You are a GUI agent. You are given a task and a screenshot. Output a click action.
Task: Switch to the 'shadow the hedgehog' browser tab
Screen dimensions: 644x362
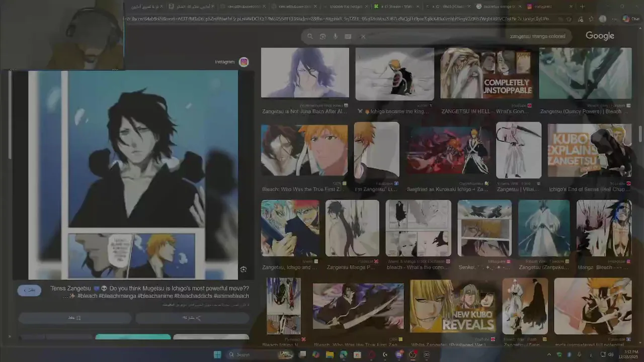pyautogui.click(x=346, y=7)
